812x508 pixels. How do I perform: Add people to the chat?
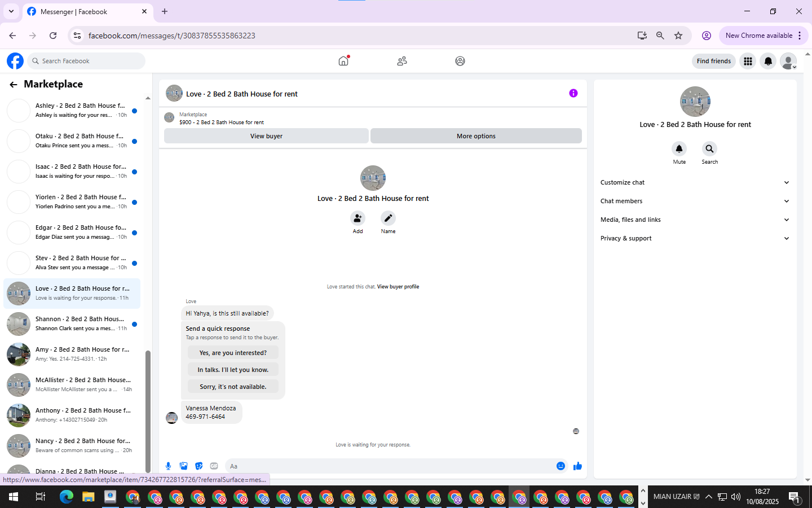358,218
